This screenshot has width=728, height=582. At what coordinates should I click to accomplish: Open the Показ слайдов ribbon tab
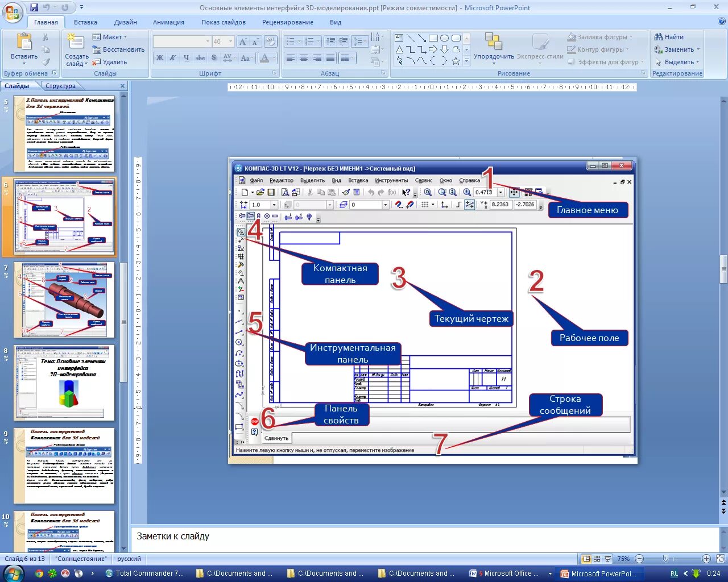(x=224, y=22)
